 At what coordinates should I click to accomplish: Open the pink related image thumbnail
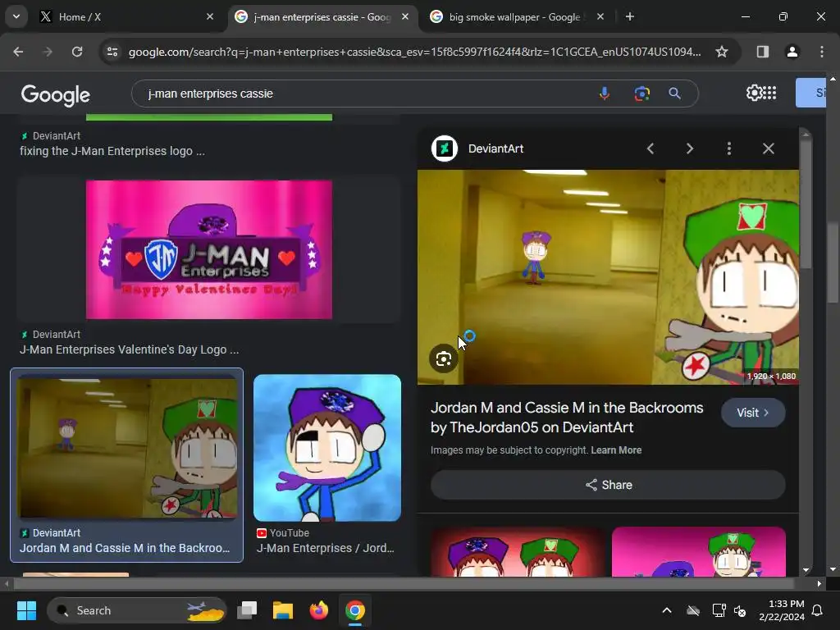coord(699,552)
